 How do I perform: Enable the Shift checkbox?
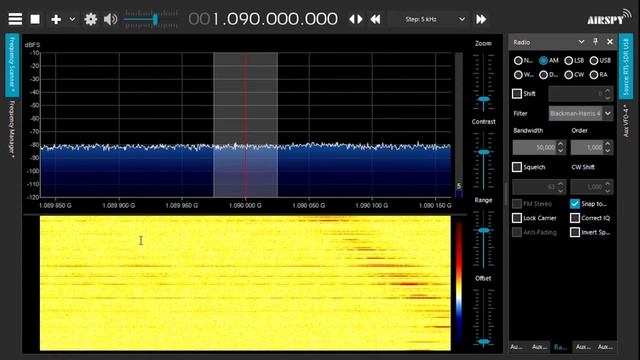(x=517, y=94)
